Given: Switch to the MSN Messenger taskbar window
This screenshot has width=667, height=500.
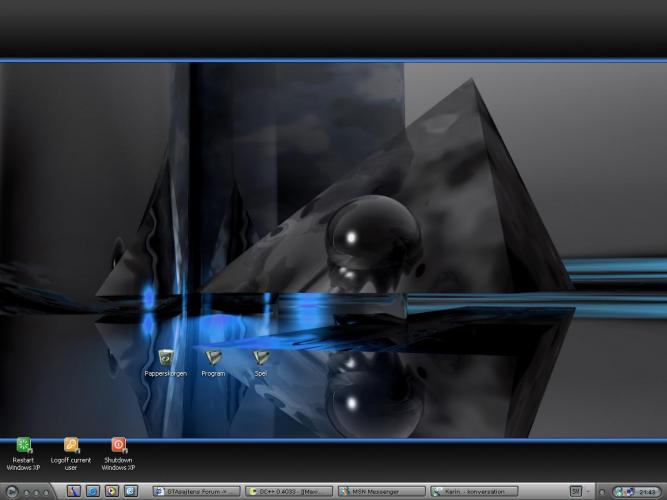Looking at the screenshot, I should (381, 491).
